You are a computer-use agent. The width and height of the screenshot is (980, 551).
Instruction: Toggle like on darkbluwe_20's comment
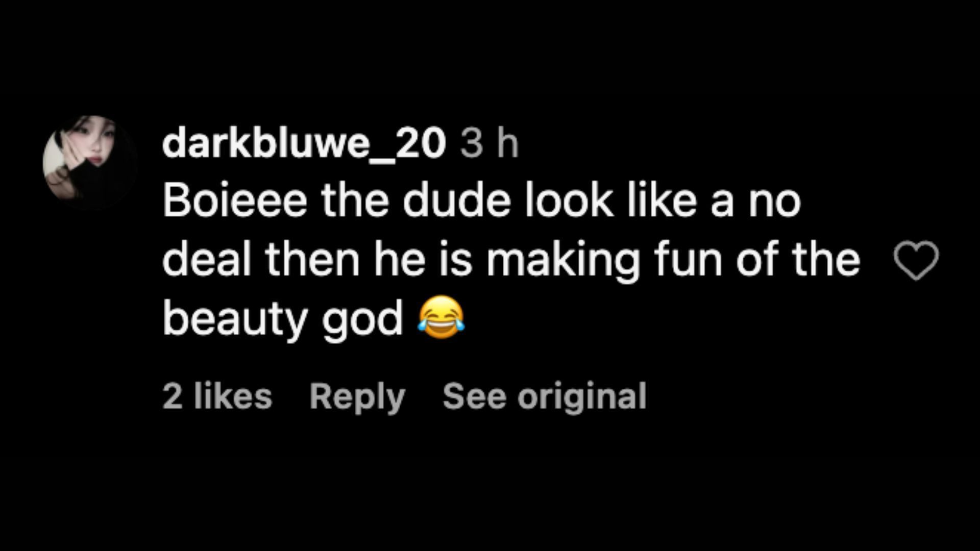click(916, 261)
